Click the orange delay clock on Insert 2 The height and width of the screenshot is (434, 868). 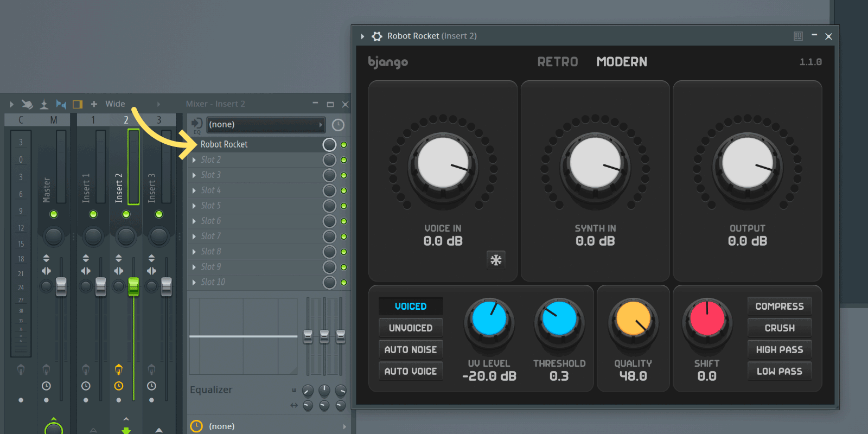[119, 386]
